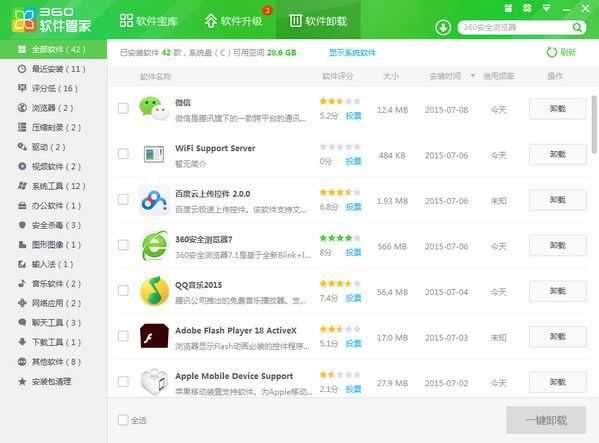Toggle the install time column sort arrow
This screenshot has height=443, width=599.
[x=473, y=76]
